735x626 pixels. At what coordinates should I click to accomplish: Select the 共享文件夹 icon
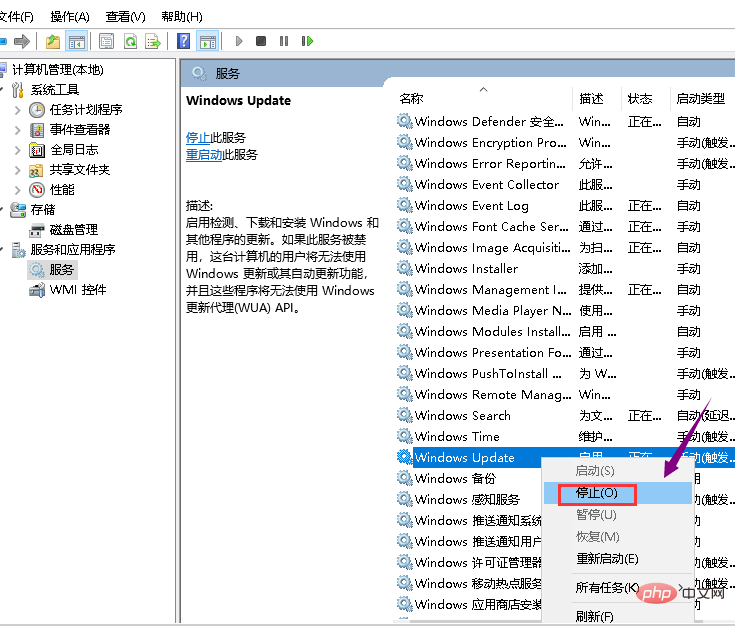point(36,170)
